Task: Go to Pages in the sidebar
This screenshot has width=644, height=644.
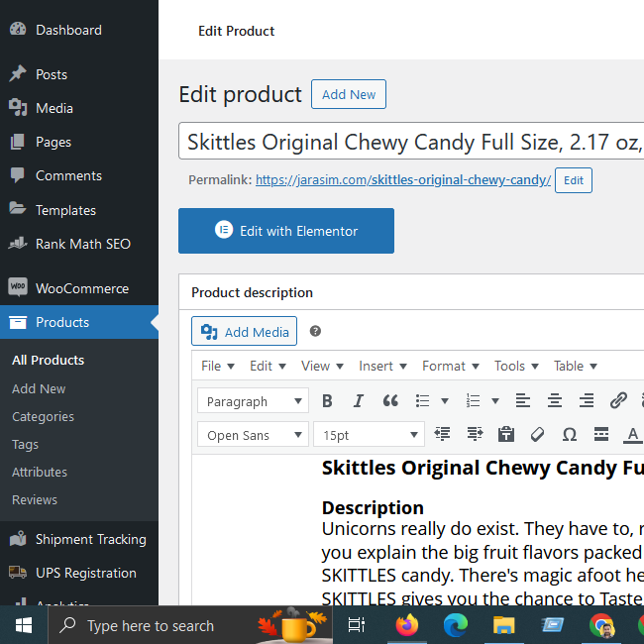Action: point(54,142)
